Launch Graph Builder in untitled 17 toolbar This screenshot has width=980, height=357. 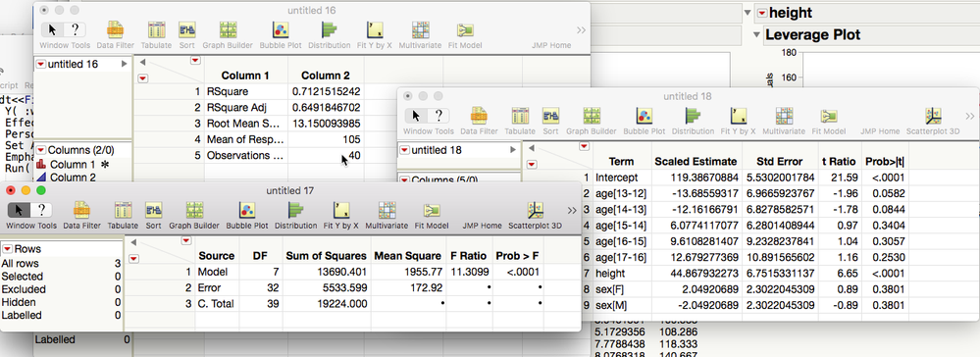[194, 210]
